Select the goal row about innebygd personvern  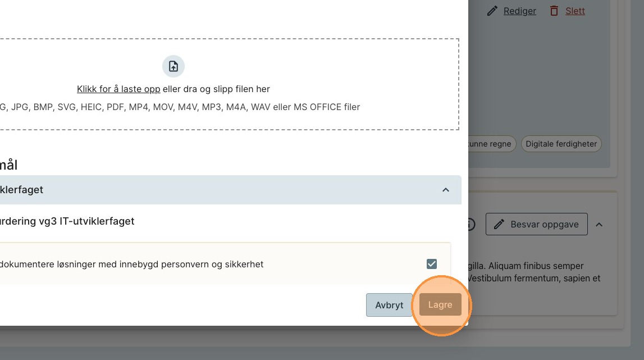click(x=168, y=264)
